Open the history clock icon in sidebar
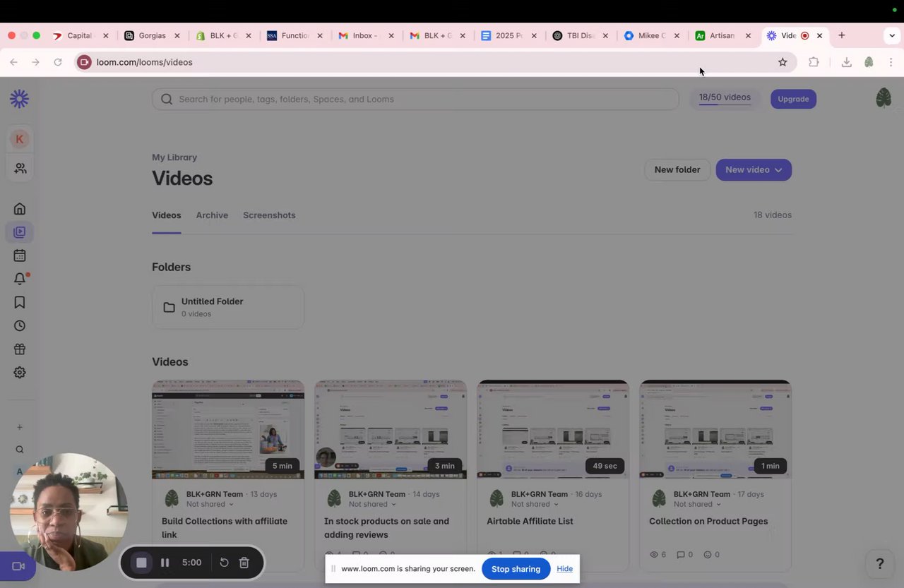This screenshot has width=904, height=588. (x=20, y=325)
